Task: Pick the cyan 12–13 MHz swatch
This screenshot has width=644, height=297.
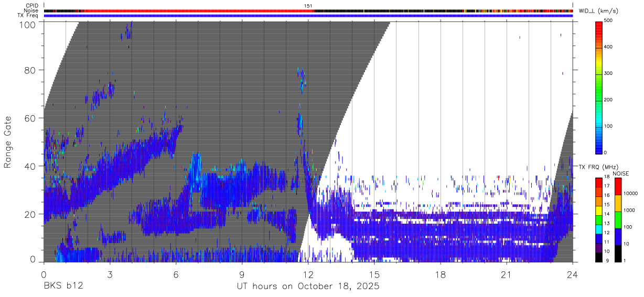Action: click(x=599, y=229)
